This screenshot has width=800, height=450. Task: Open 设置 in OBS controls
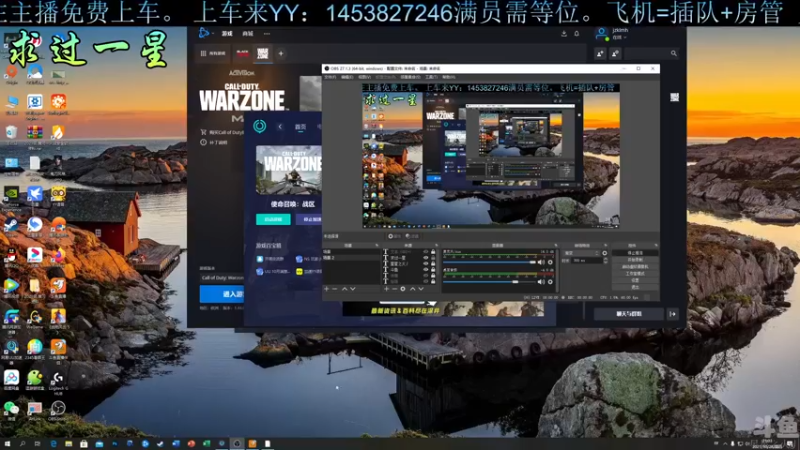[x=635, y=281]
